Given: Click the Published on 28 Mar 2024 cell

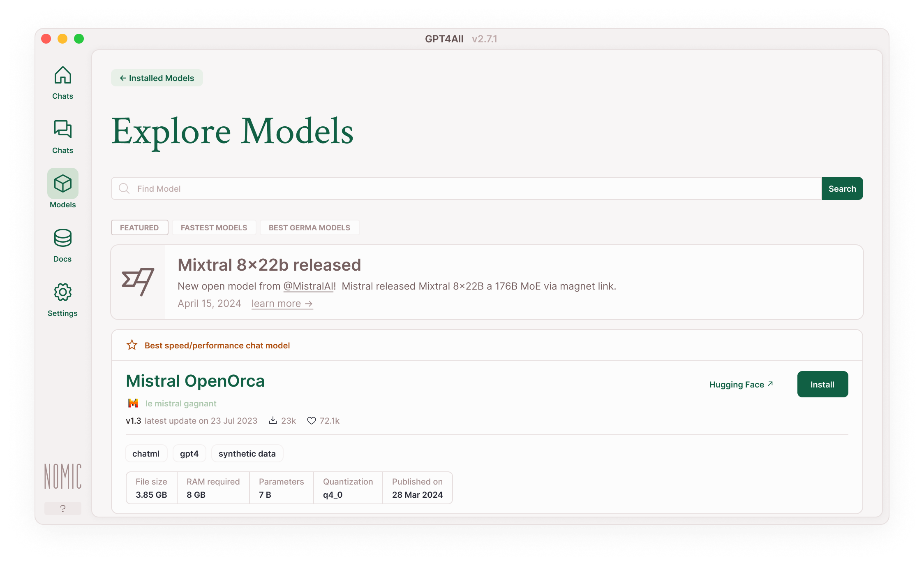Looking at the screenshot, I should (418, 488).
